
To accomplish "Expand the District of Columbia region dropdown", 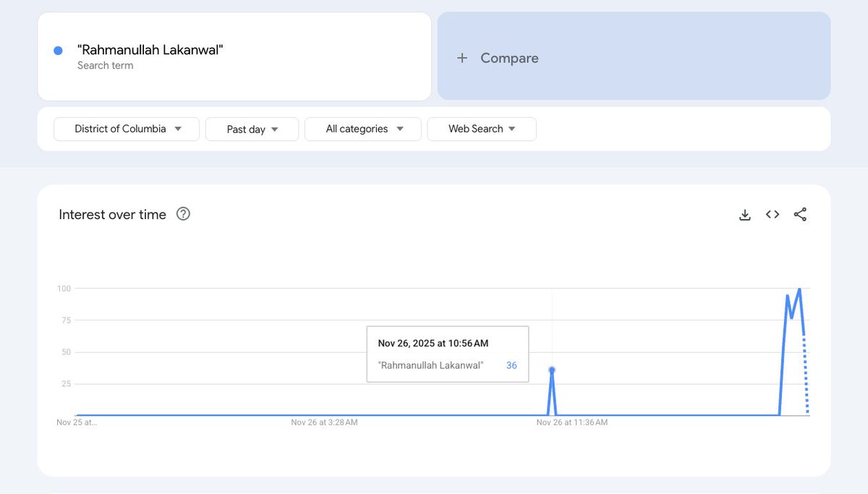I will tap(126, 129).
